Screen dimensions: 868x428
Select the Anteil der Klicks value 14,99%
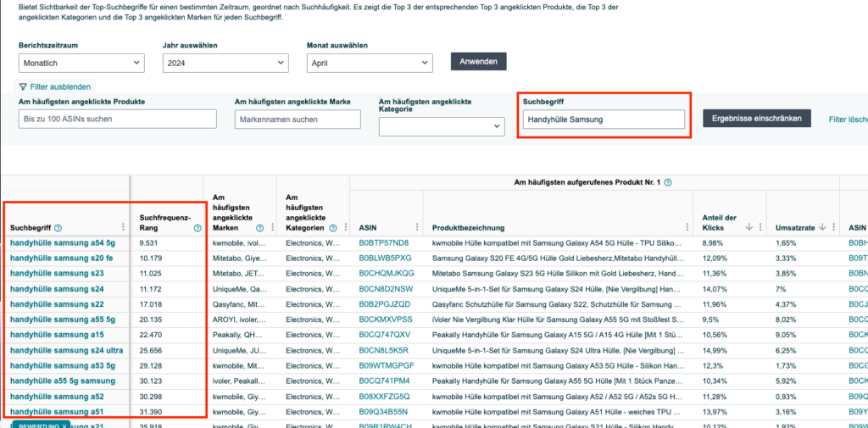[714, 351]
